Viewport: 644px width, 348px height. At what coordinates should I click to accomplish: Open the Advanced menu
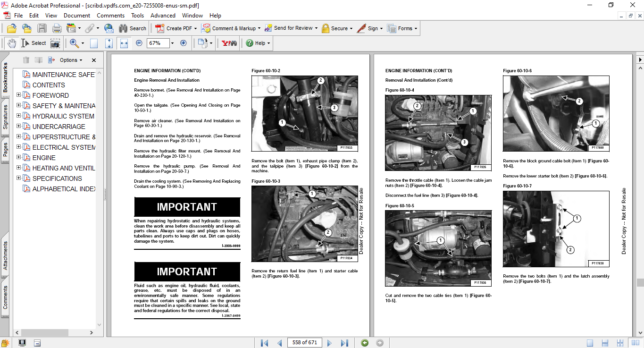pos(163,16)
